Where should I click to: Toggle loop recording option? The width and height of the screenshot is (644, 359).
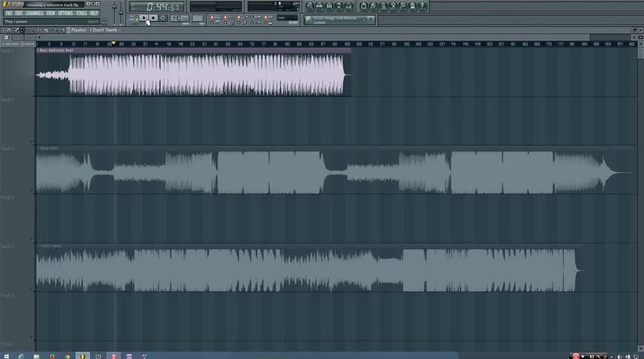point(265,17)
